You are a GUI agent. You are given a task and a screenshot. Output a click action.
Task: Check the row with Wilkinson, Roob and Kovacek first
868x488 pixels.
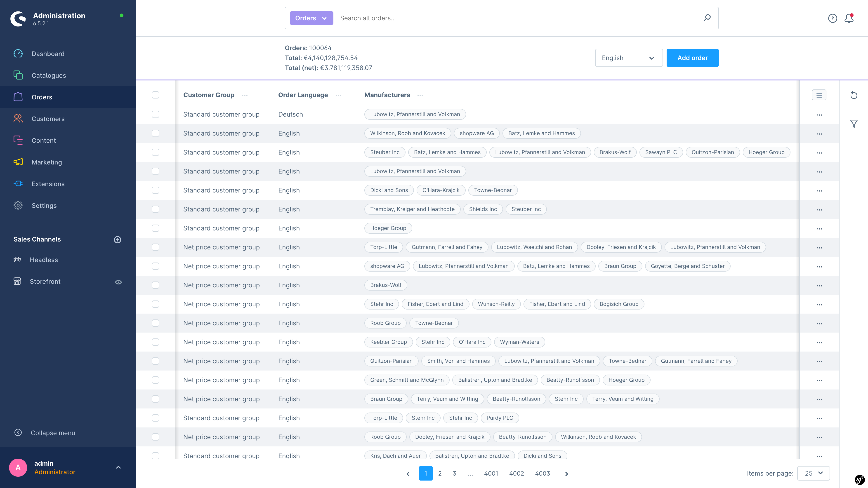click(x=155, y=133)
